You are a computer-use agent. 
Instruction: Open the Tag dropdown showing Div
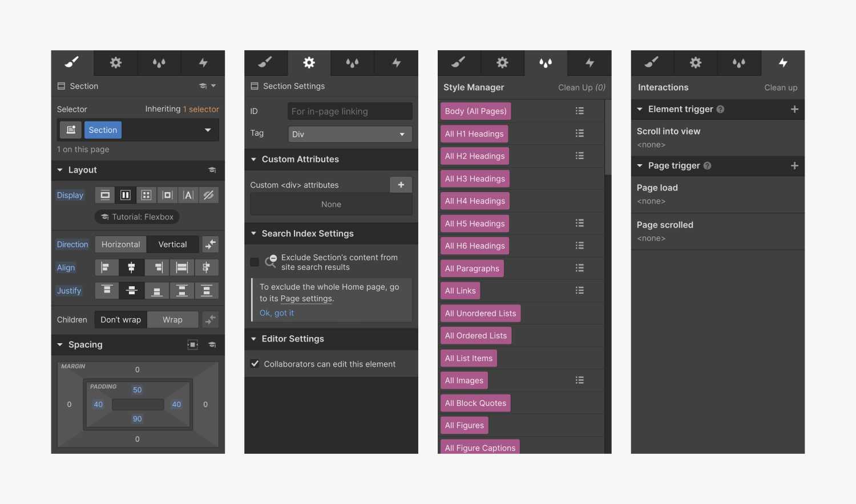(349, 134)
